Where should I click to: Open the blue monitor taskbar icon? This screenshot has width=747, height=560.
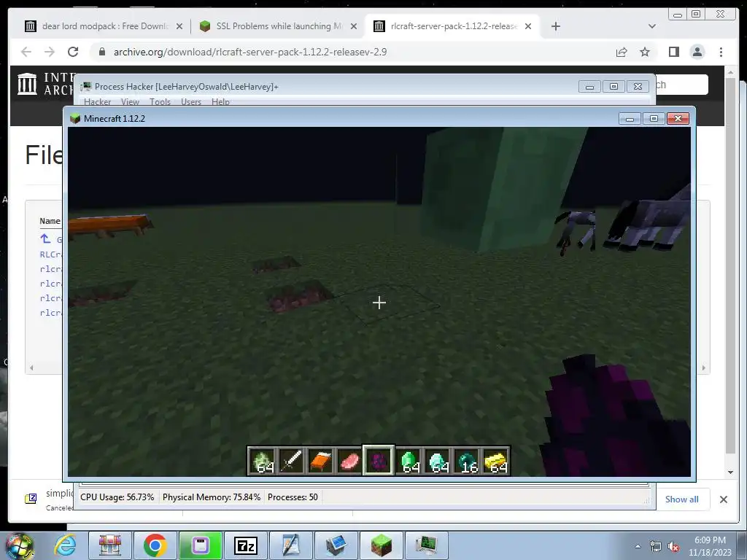[336, 545]
